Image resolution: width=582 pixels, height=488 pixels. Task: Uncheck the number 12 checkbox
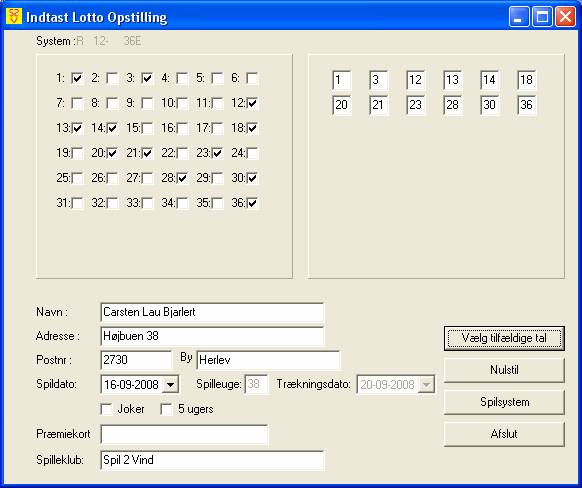pyautogui.click(x=252, y=103)
